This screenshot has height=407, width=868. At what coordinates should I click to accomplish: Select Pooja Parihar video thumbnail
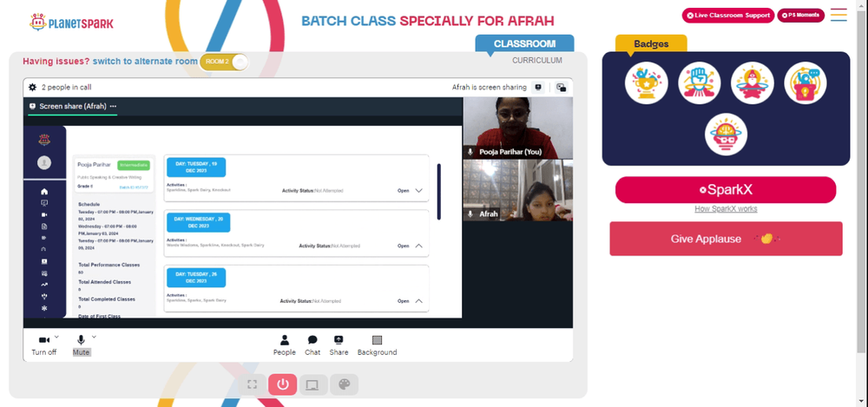[x=517, y=128]
